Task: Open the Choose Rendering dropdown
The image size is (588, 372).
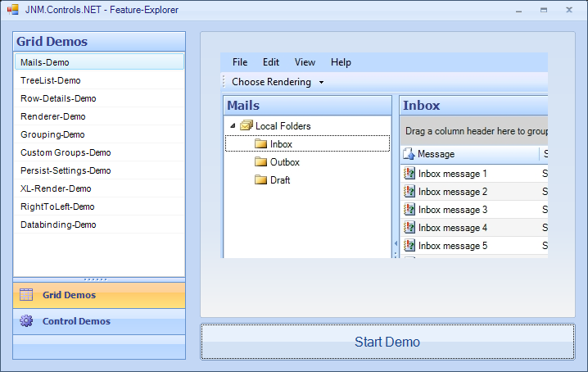Action: [278, 82]
